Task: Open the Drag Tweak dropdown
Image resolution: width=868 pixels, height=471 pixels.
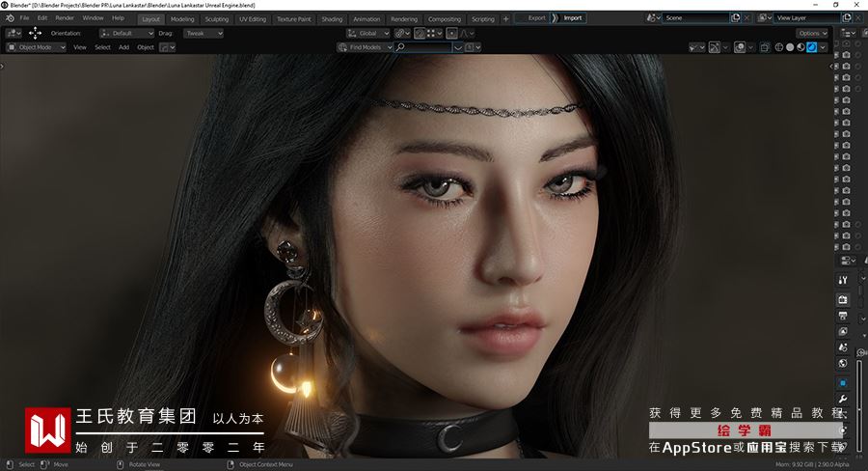Action: tap(203, 33)
